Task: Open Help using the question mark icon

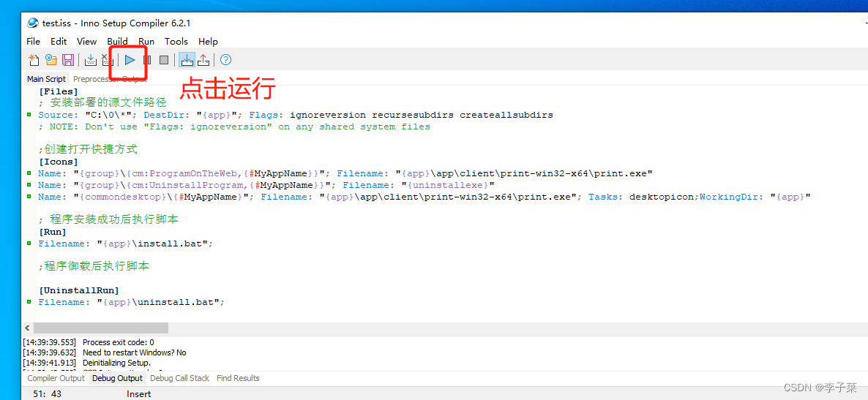Action: (225, 60)
